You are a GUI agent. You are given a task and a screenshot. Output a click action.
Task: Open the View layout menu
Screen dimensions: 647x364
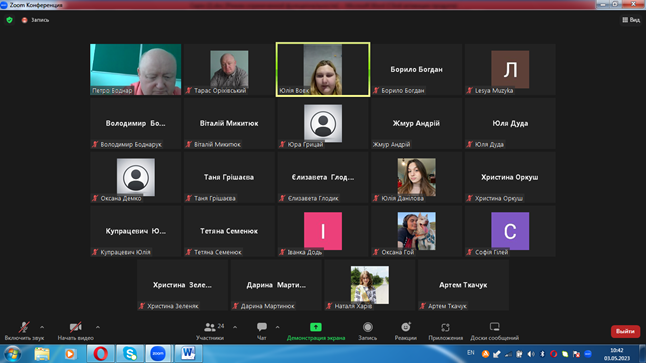coord(631,20)
